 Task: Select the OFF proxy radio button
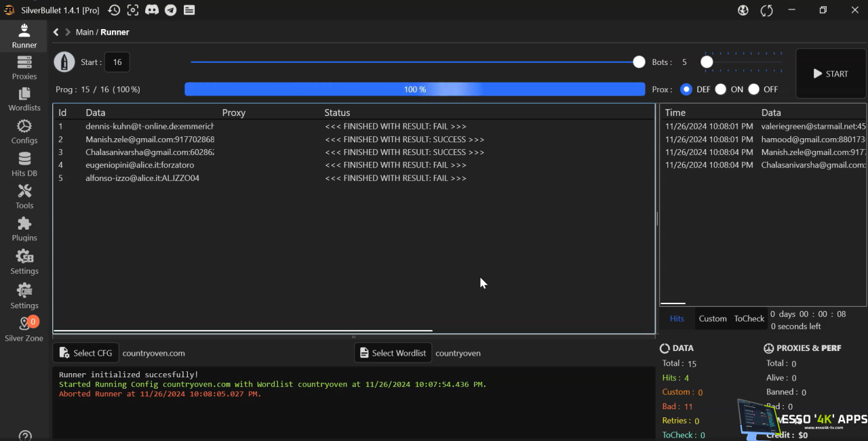point(753,89)
